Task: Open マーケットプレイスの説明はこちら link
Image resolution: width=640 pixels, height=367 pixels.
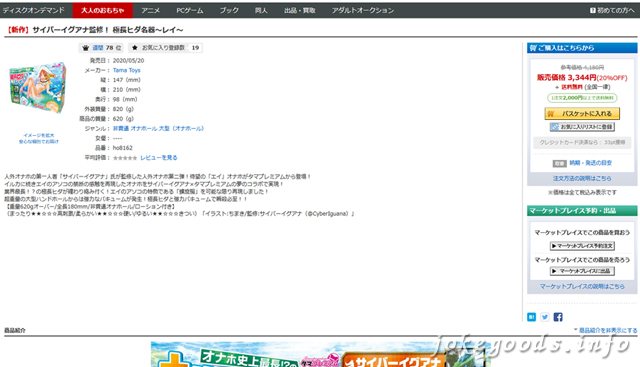Action: (582, 287)
